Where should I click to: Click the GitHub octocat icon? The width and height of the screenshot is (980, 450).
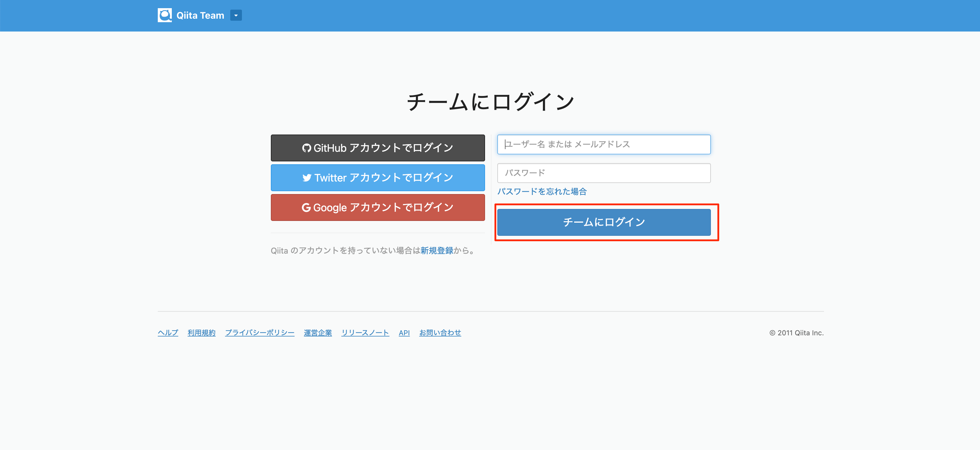point(306,148)
